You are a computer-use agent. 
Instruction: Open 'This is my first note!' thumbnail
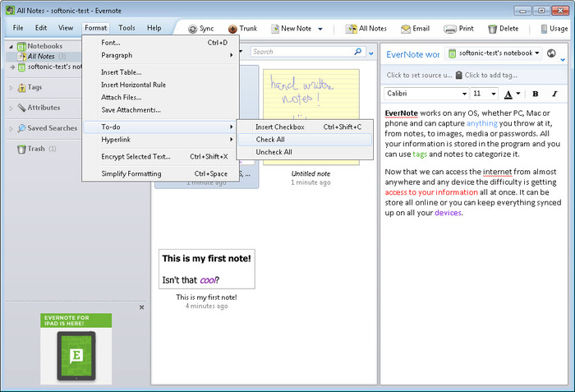(207, 269)
